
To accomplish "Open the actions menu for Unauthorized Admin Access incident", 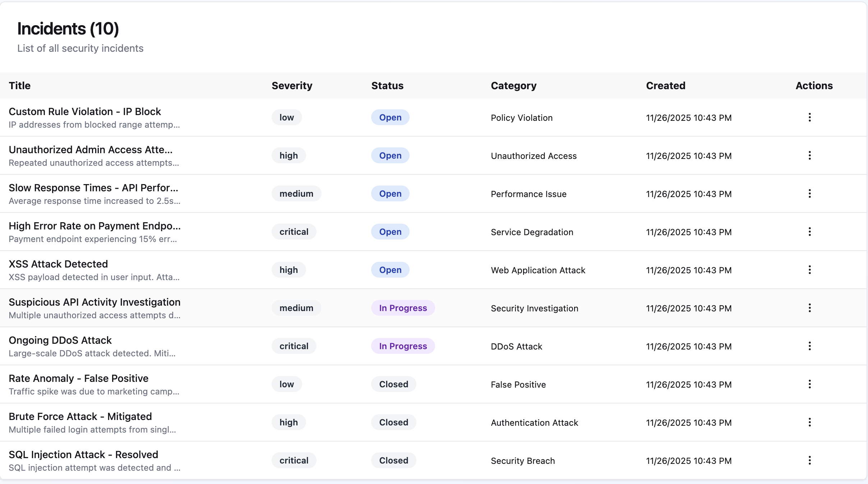I will coord(809,155).
